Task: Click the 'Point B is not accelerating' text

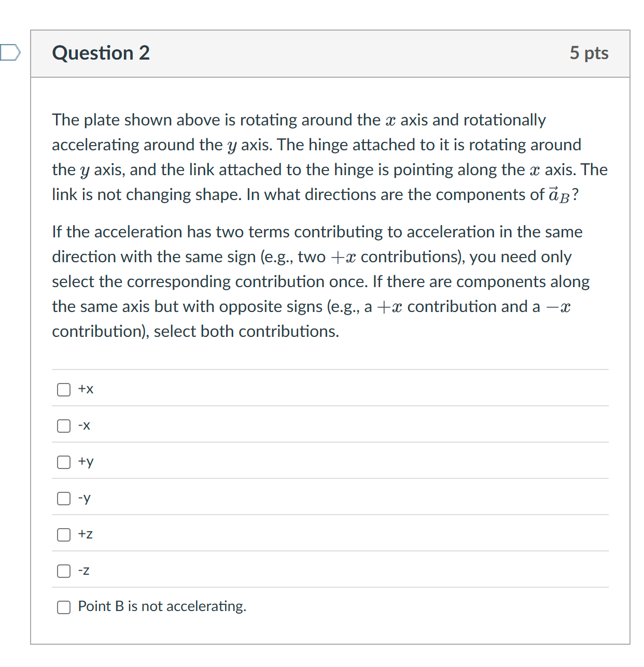Action: point(162,606)
